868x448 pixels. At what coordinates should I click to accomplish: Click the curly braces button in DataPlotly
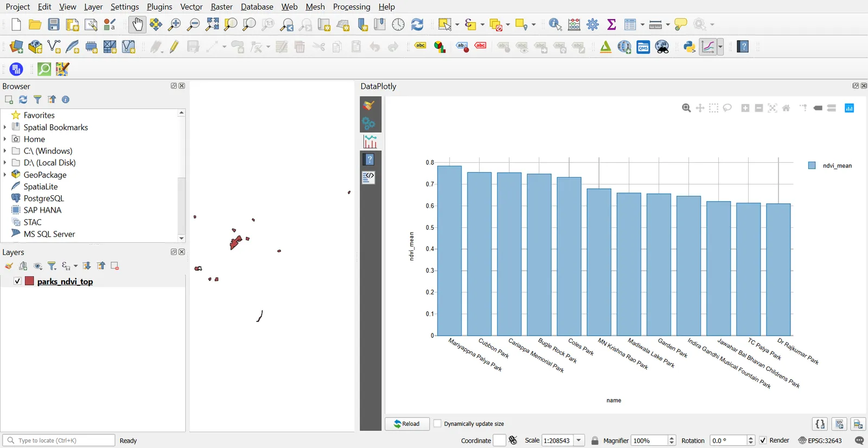(820, 424)
